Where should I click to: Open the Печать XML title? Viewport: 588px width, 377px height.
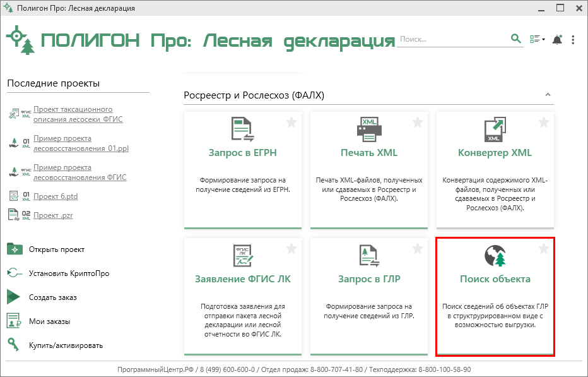coord(369,153)
